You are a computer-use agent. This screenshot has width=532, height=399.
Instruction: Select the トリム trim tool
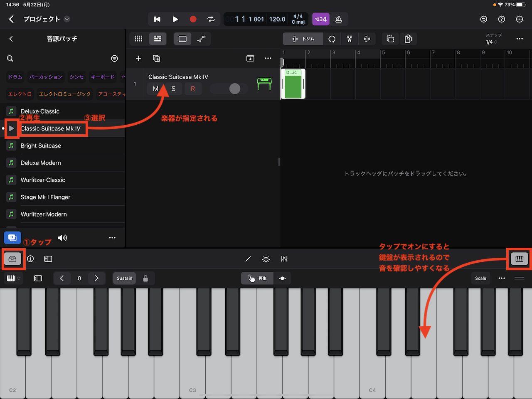pos(303,39)
